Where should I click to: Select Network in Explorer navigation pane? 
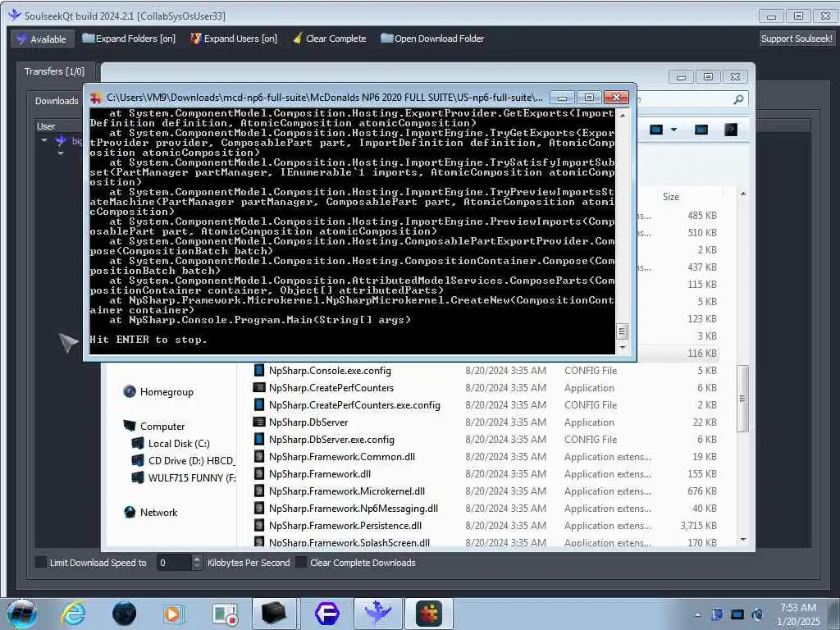click(158, 512)
